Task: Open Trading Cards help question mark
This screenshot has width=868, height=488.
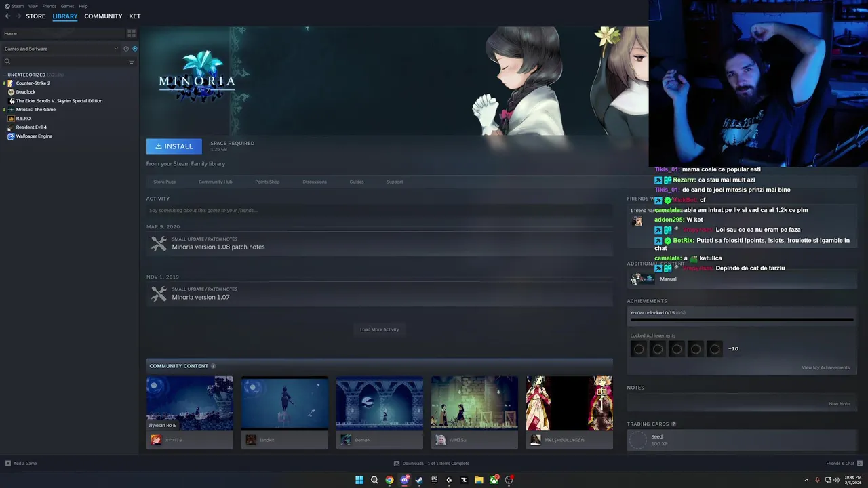Action: point(673,424)
